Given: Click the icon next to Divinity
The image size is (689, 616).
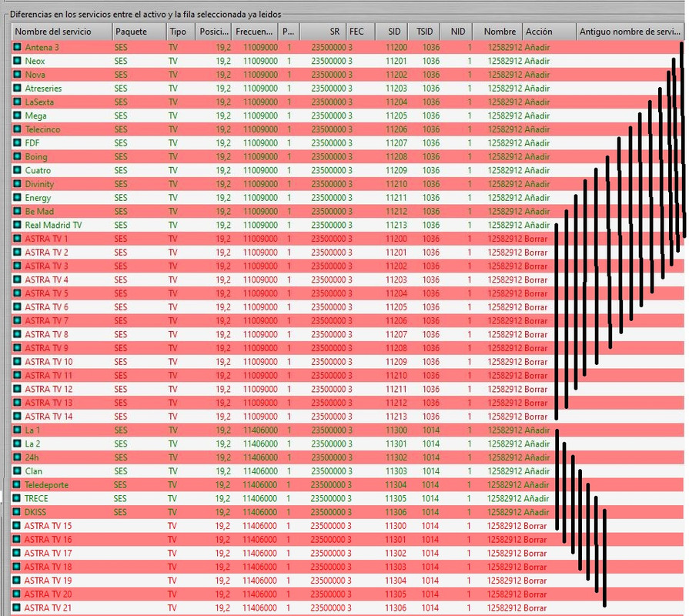Looking at the screenshot, I should (x=17, y=184).
